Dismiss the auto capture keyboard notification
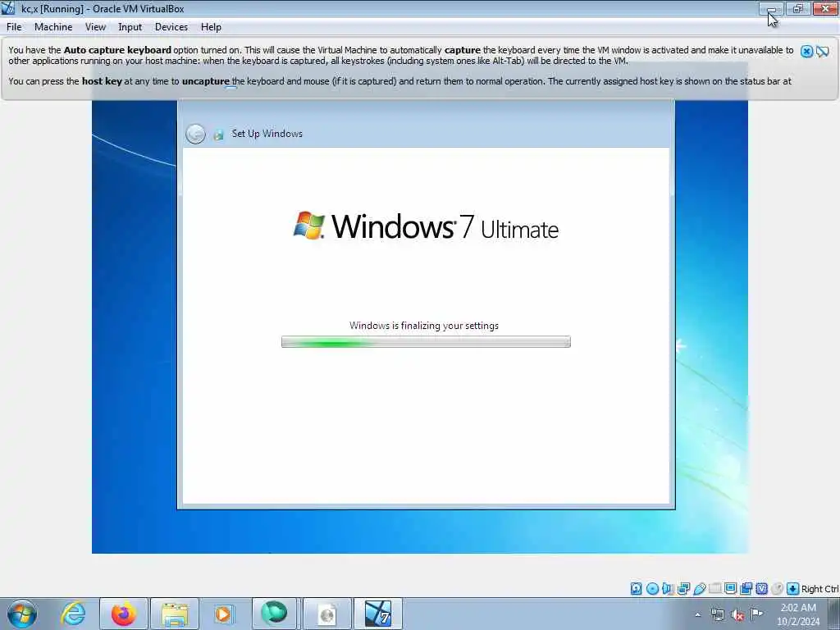 point(807,51)
